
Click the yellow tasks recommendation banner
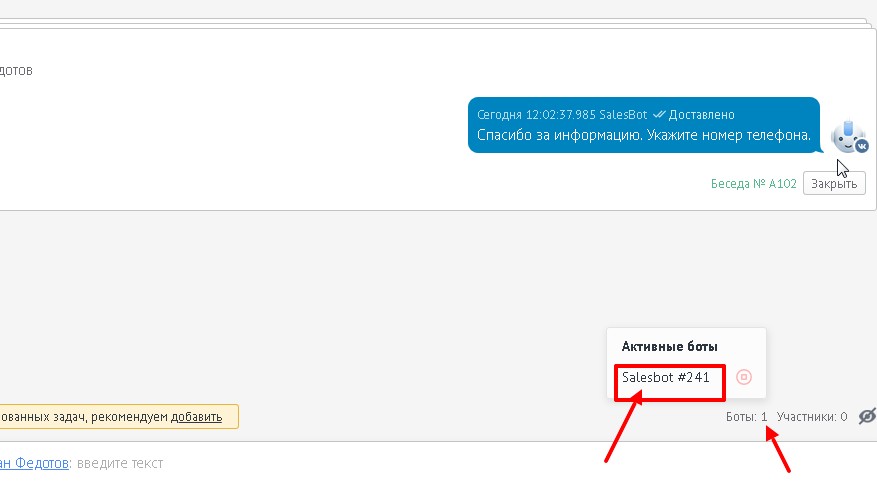119,417
